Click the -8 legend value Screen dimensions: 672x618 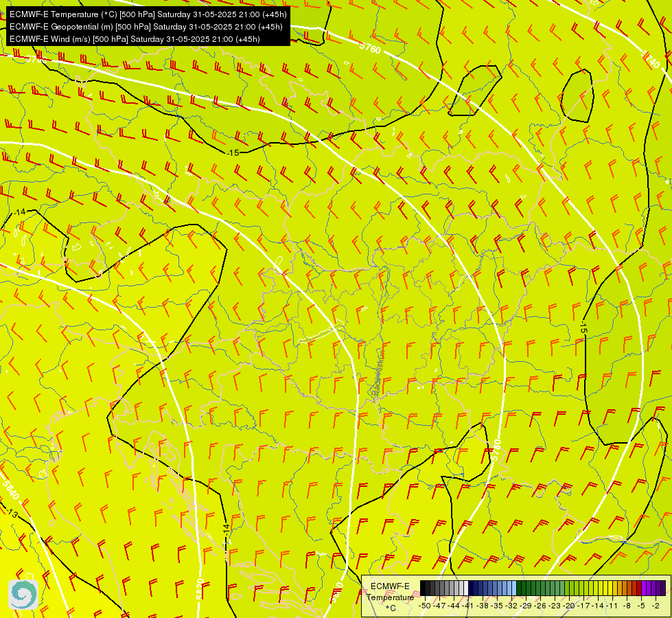[627, 606]
